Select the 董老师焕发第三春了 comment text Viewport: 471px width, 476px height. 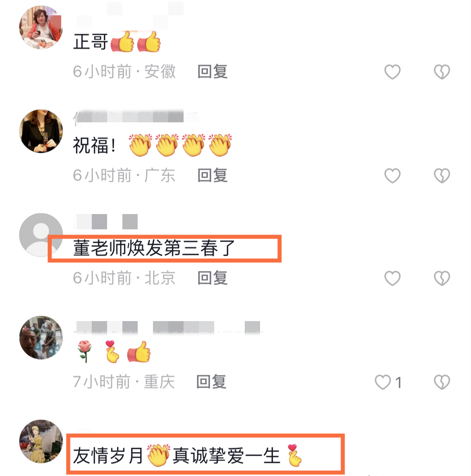154,248
